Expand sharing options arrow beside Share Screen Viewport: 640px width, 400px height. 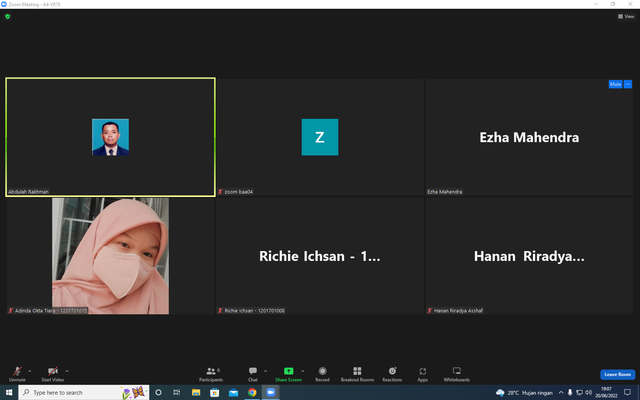point(302,371)
